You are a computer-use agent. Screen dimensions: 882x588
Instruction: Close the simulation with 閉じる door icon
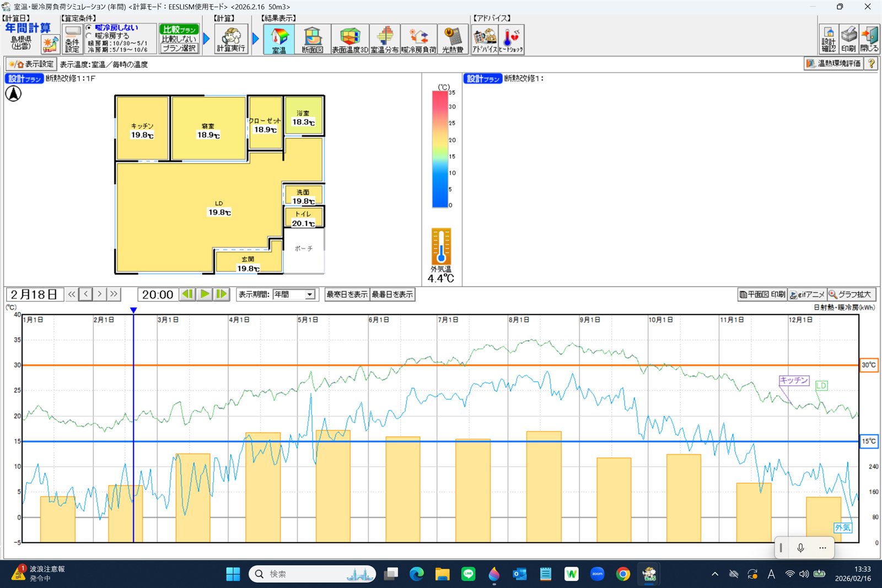869,39
